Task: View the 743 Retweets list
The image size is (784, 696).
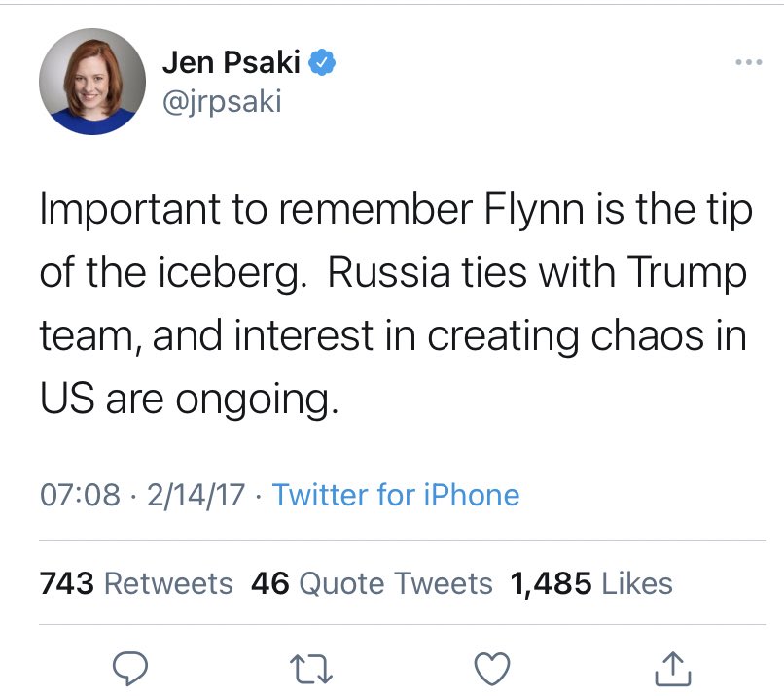Action: [x=136, y=583]
